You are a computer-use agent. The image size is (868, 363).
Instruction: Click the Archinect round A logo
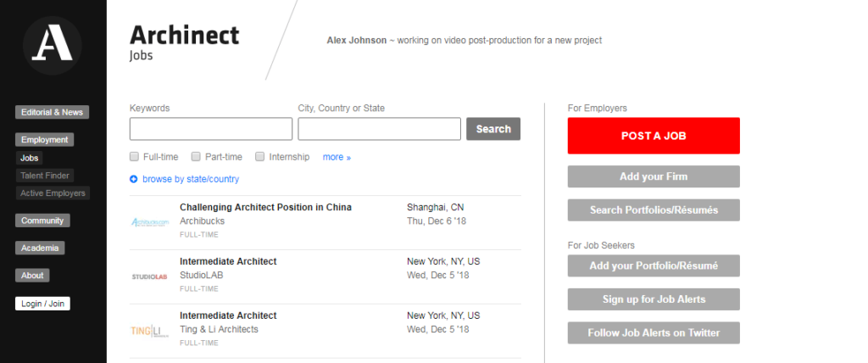(53, 46)
